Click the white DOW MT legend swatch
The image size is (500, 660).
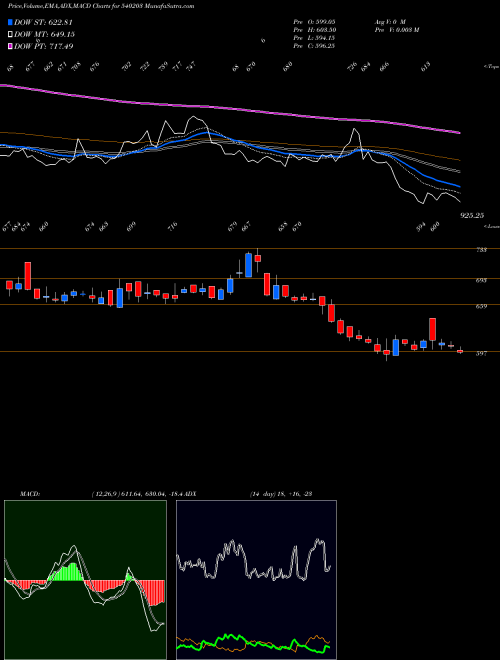pyautogui.click(x=10, y=34)
